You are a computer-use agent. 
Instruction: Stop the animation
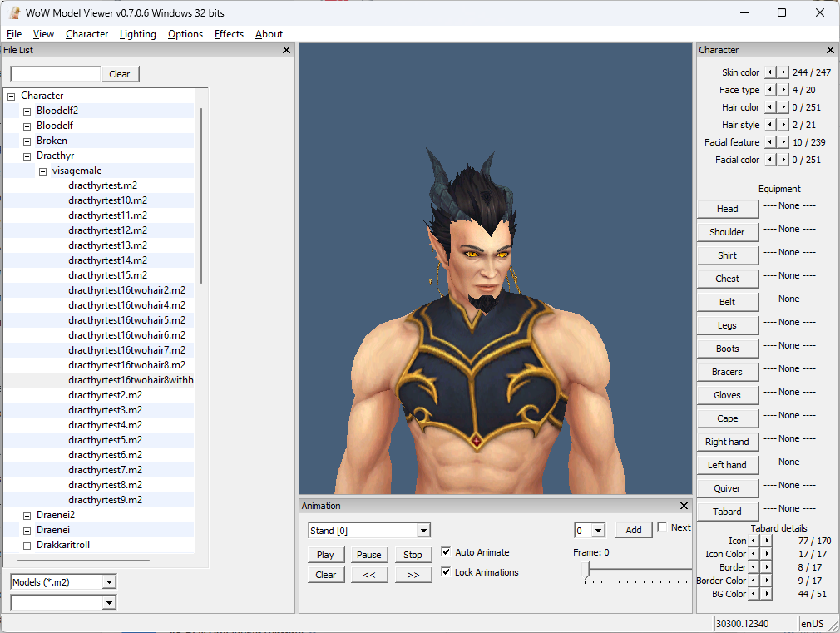[413, 554]
